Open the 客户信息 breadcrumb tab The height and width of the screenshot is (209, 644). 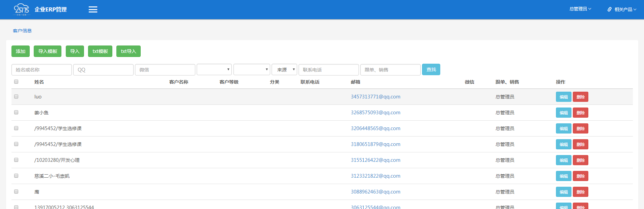(x=22, y=31)
